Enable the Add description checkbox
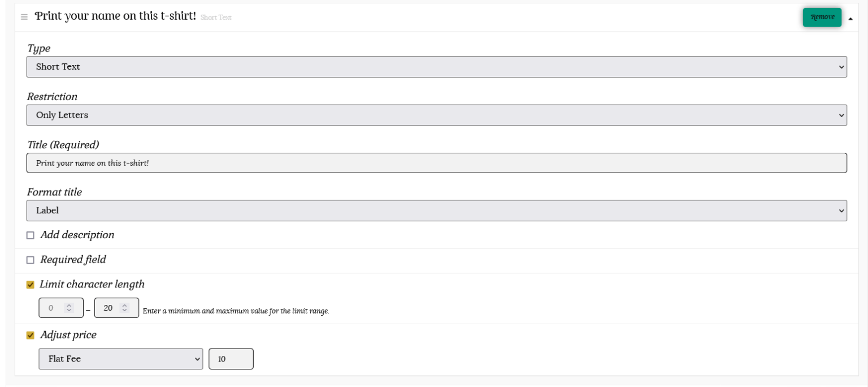 (31, 235)
